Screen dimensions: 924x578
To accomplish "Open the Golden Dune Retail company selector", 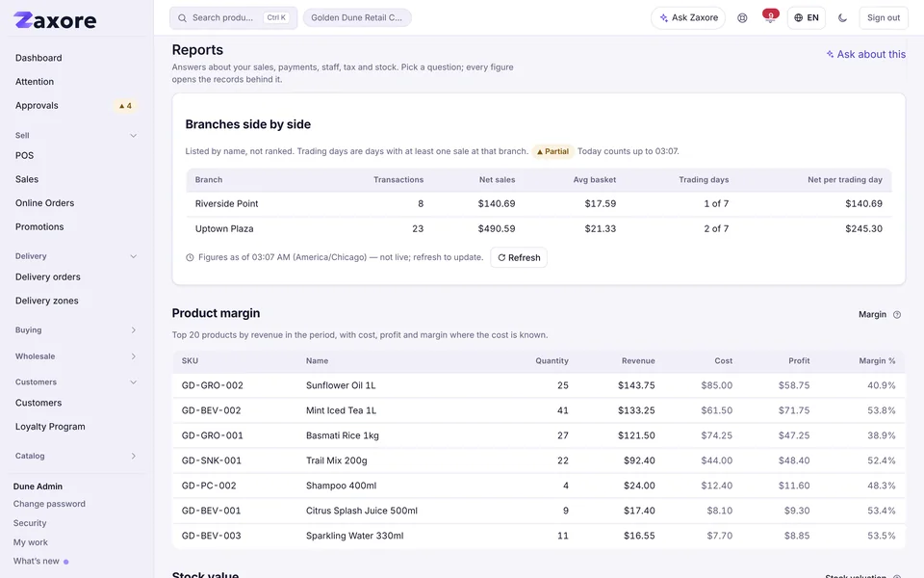I will 357,17.
